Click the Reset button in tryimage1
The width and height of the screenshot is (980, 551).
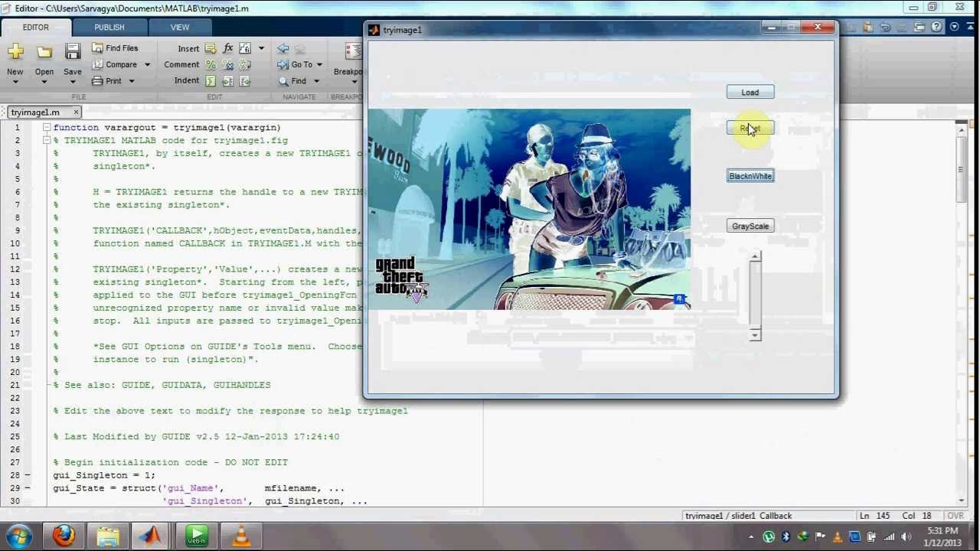pos(750,129)
